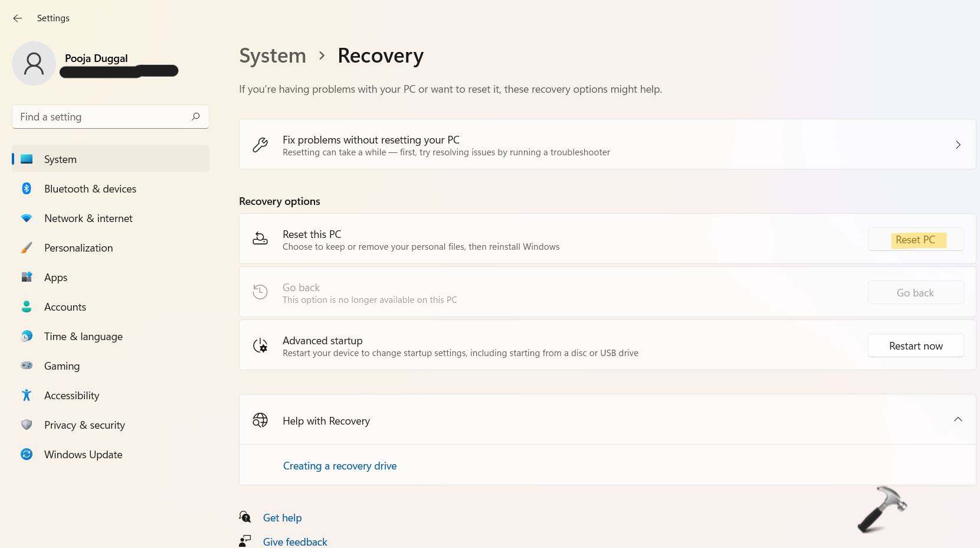This screenshot has width=980, height=548.
Task: Click the Get help link
Action: pos(282,518)
